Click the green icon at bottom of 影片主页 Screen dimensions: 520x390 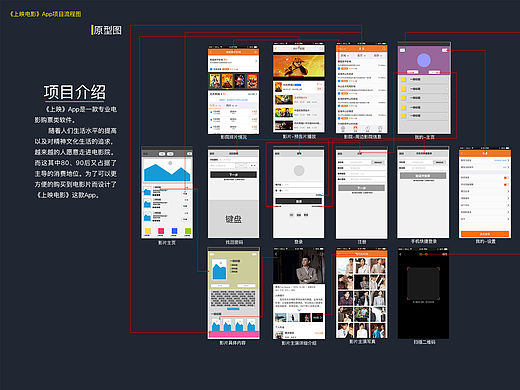coord(188,231)
